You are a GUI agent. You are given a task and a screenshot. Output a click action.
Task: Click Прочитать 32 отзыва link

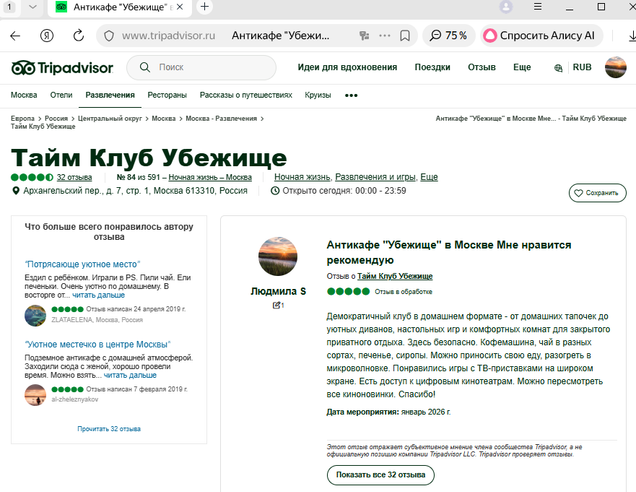tap(109, 429)
